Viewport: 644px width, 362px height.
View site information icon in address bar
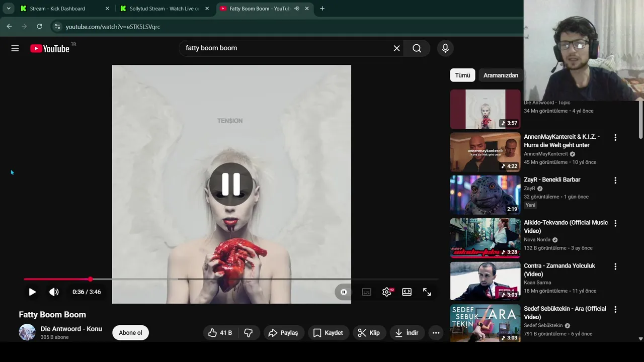(x=57, y=26)
